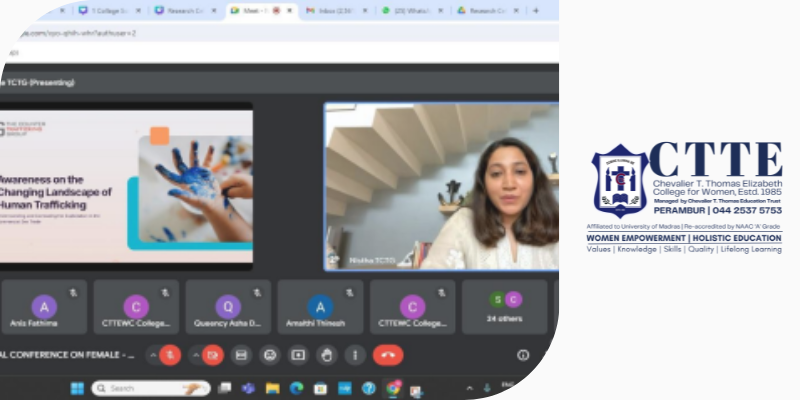Open more options three-dot menu
800x400 pixels.
click(356, 355)
